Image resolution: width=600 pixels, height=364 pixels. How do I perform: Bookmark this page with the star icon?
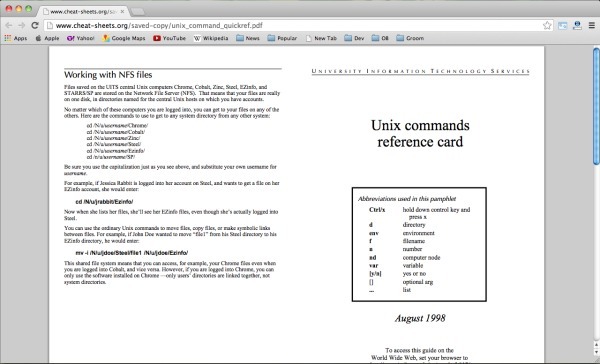point(547,26)
